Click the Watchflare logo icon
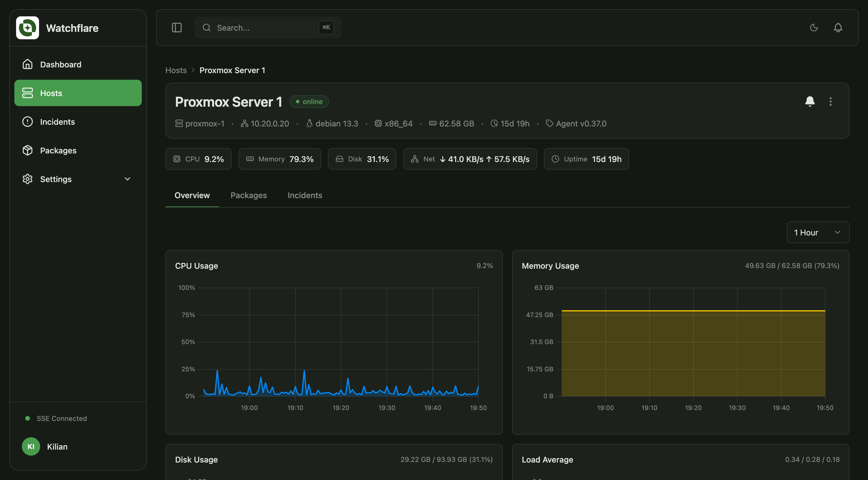This screenshot has width=868, height=480. [x=27, y=28]
